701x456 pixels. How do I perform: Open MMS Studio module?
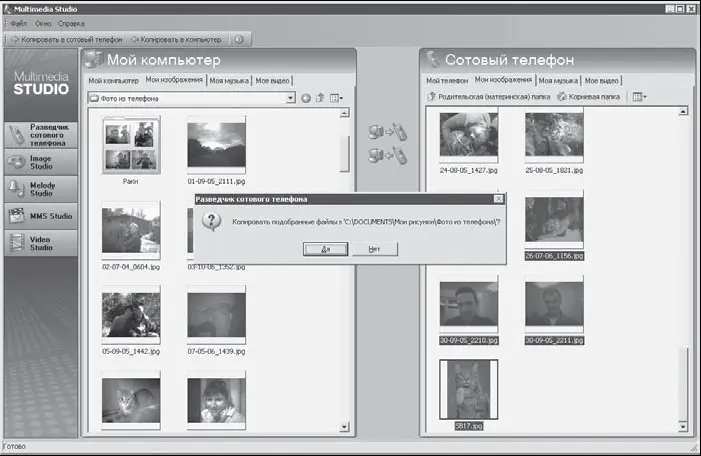41,216
